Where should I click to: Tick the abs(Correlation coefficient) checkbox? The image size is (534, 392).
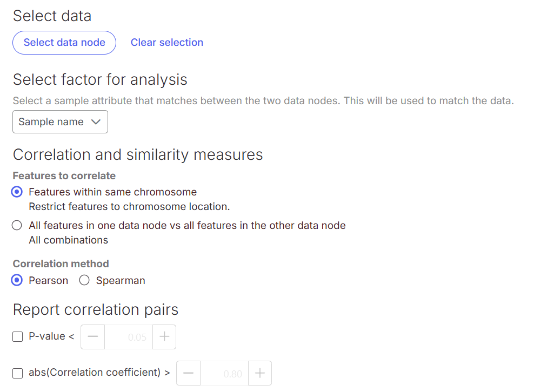point(17,373)
